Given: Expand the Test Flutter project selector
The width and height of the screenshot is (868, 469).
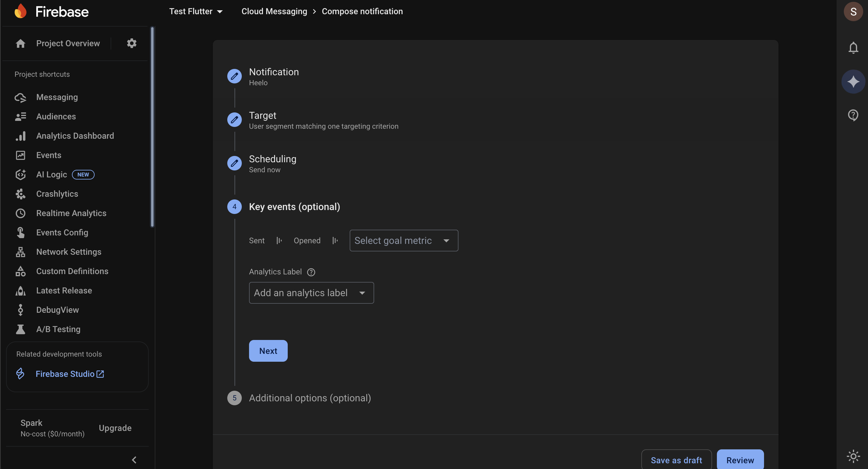Looking at the screenshot, I should [x=196, y=11].
